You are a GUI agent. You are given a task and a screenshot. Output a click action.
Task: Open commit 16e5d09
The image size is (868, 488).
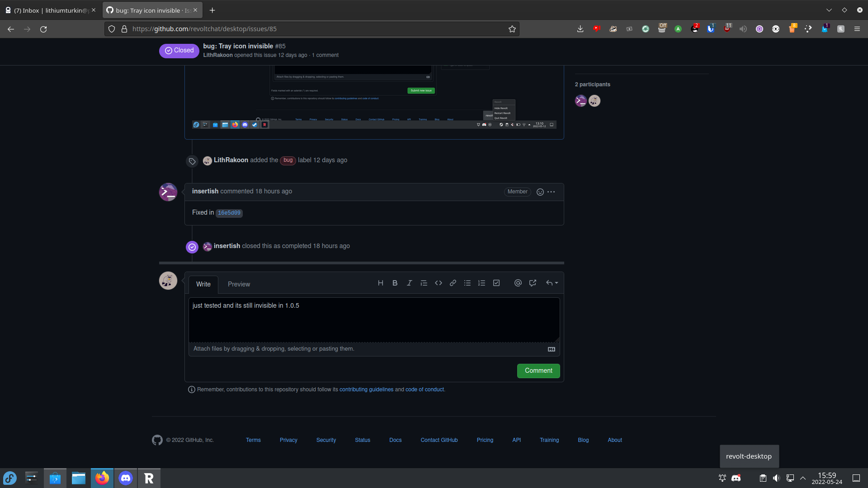click(x=229, y=213)
